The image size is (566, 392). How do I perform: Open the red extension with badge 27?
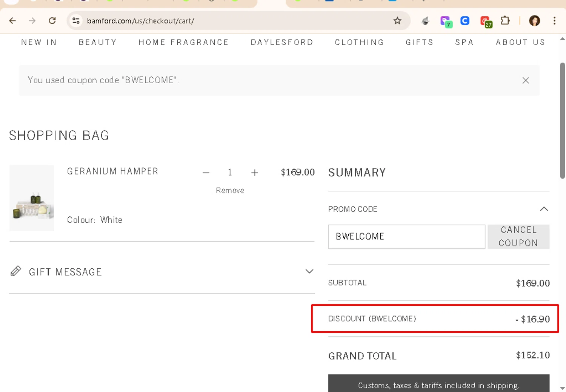486,21
